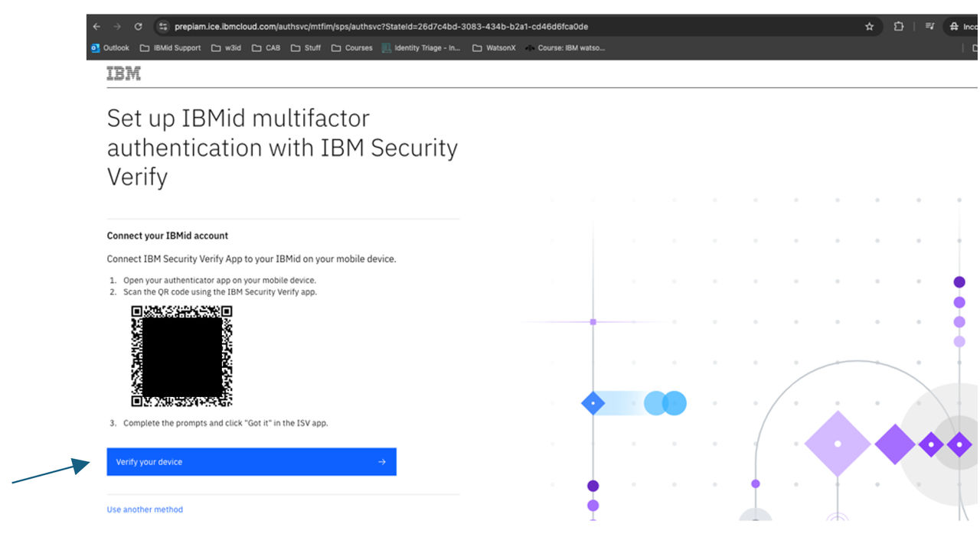Open the CAB bookmark folder
Screen dimensions: 980x550
coord(266,48)
